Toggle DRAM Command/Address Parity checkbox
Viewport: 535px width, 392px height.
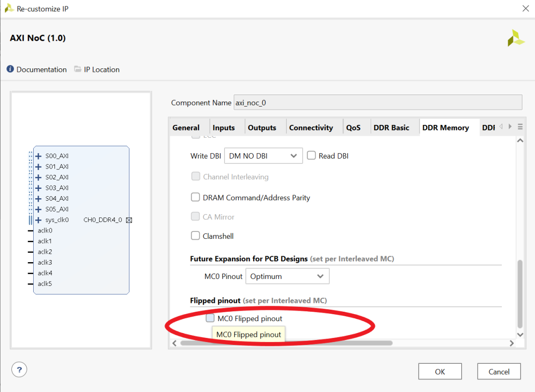pos(195,197)
